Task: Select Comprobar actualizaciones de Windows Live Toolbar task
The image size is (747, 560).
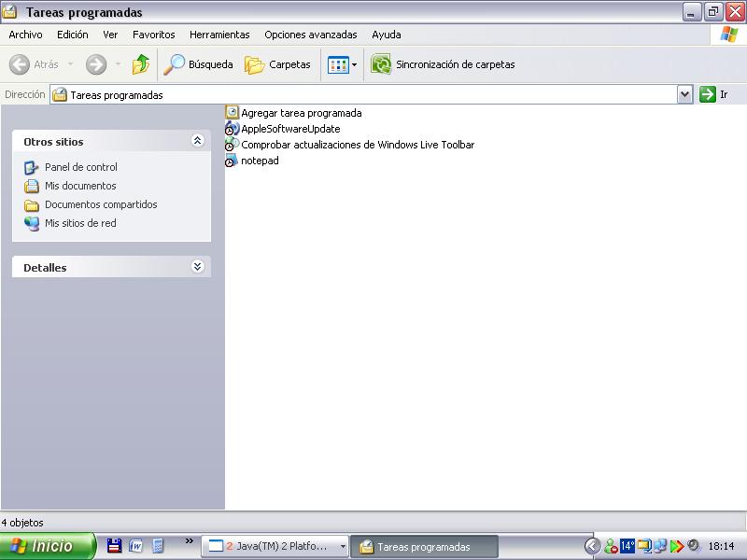Action: pyautogui.click(x=357, y=145)
